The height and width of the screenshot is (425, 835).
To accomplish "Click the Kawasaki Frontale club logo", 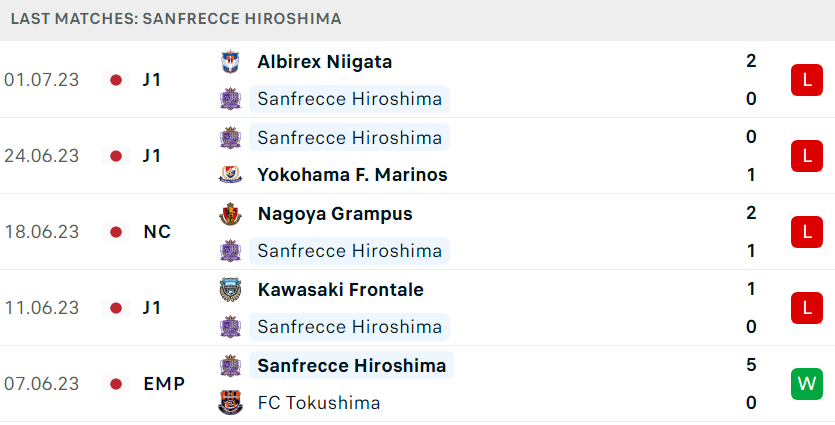I will (231, 290).
